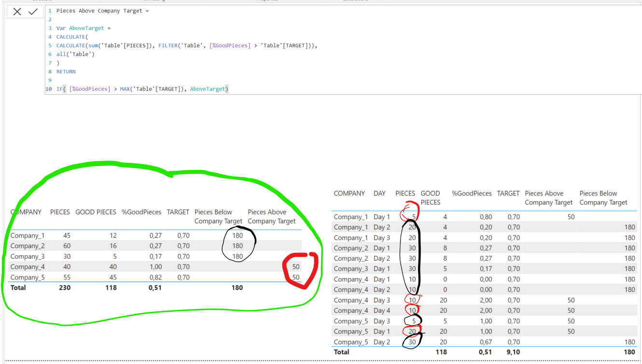Sort company summary table by GOOD PIECES header

(96, 212)
